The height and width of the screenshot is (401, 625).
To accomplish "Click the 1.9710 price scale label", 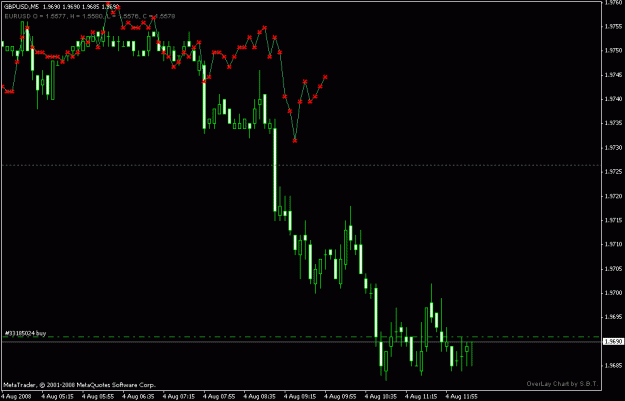I will [613, 244].
